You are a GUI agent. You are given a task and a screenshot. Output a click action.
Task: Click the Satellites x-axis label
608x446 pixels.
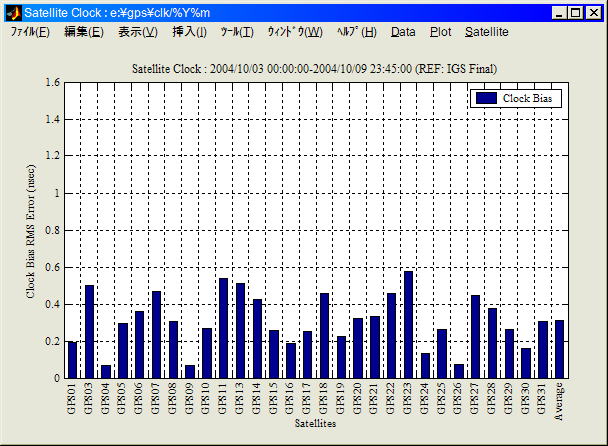point(315,424)
